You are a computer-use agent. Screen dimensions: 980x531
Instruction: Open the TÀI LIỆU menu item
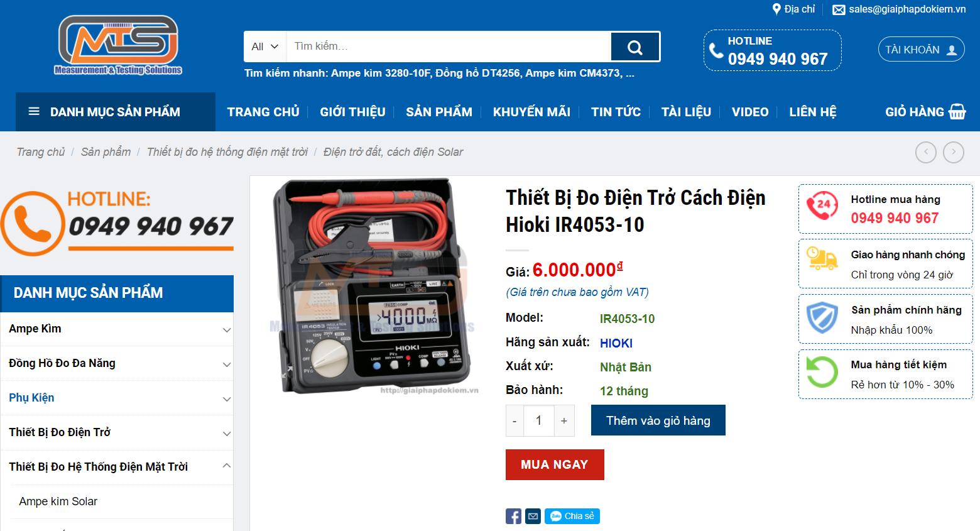686,112
